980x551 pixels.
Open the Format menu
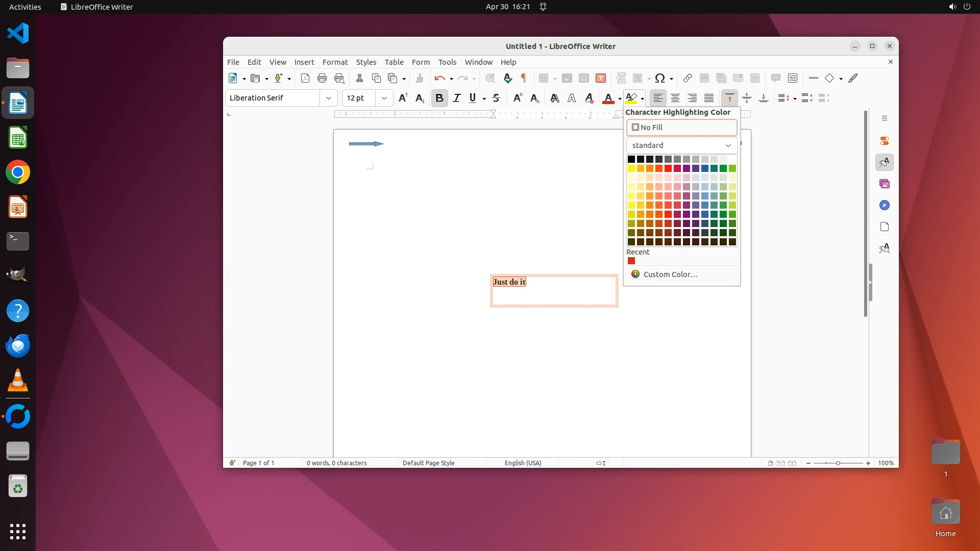335,62
